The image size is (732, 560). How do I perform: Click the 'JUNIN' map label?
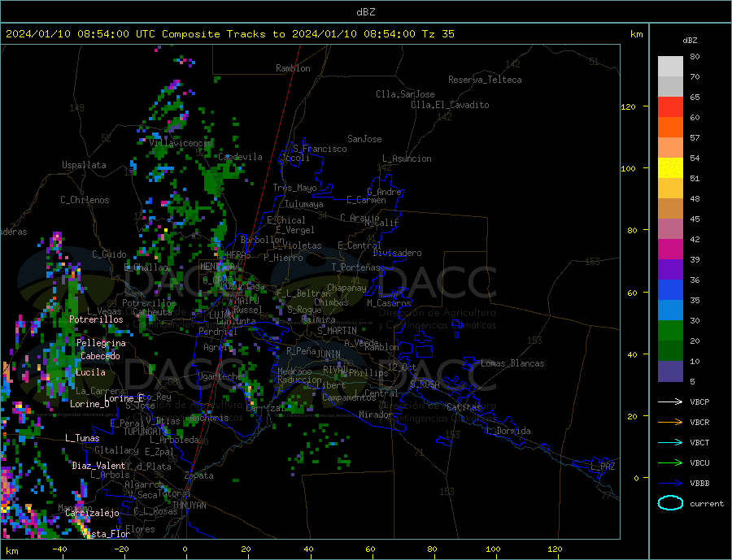coord(329,354)
